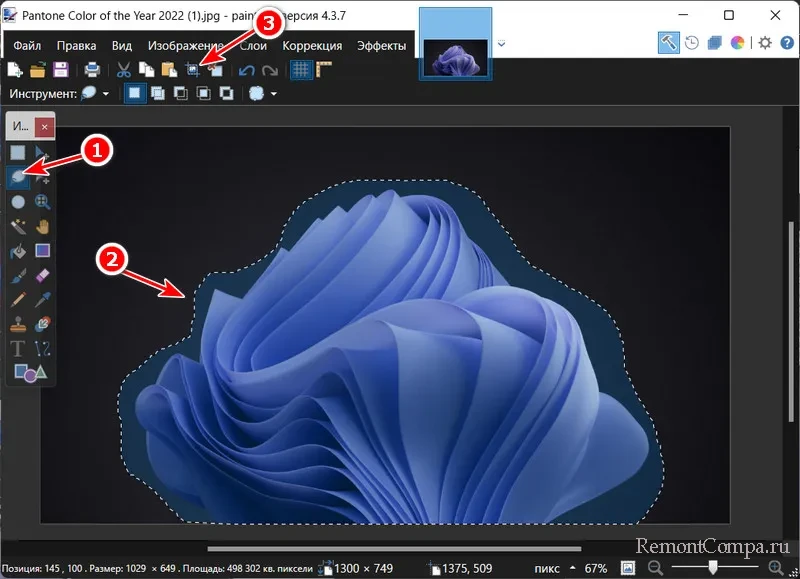Copy the selection with the Copy icon
800x579 pixels.
[x=146, y=70]
